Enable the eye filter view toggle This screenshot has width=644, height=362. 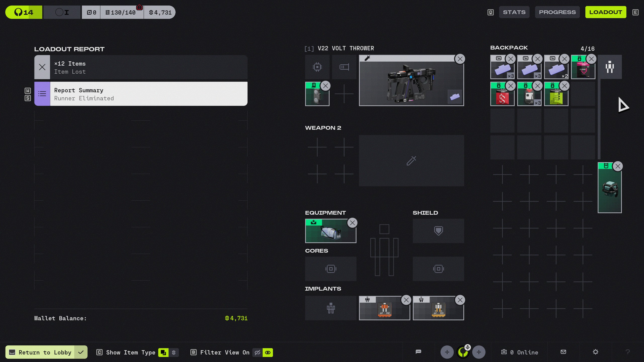tap(268, 352)
